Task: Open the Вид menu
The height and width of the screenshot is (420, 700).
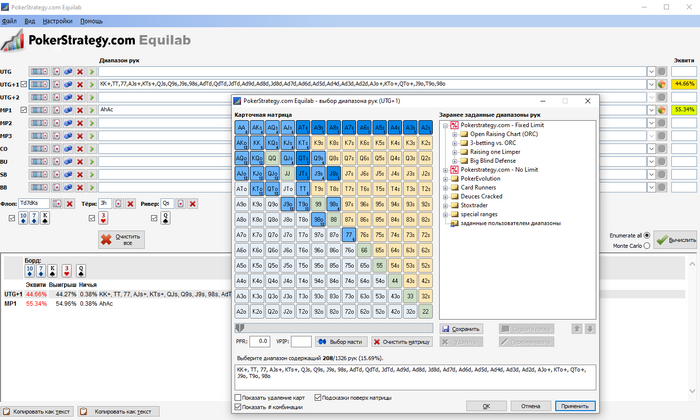Action: pos(29,21)
